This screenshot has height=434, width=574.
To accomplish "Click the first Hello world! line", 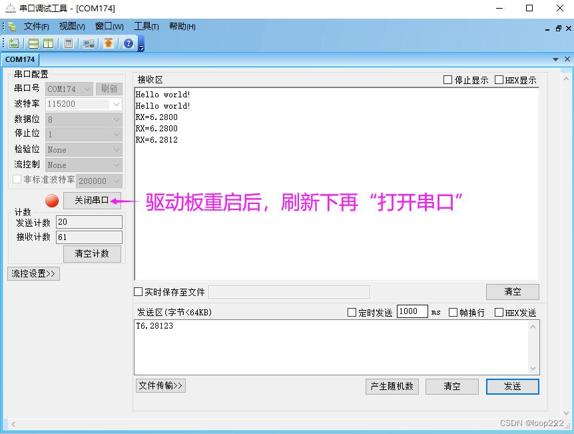I will point(163,94).
